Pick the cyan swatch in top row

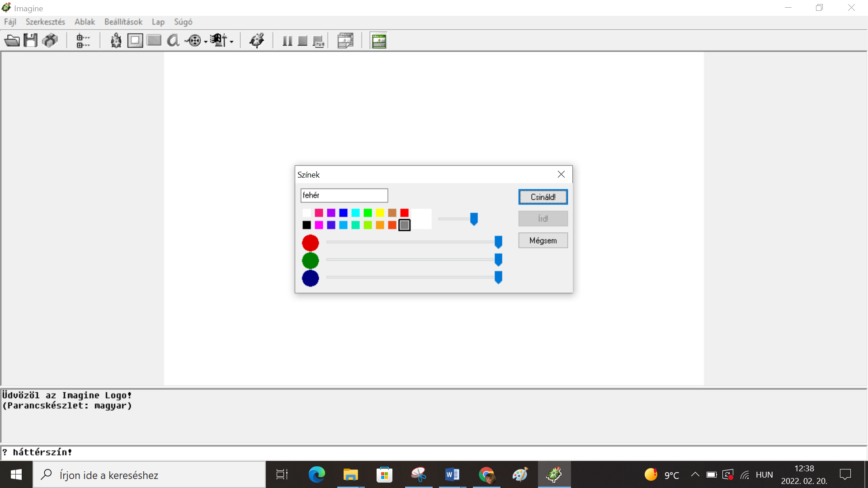(x=355, y=213)
